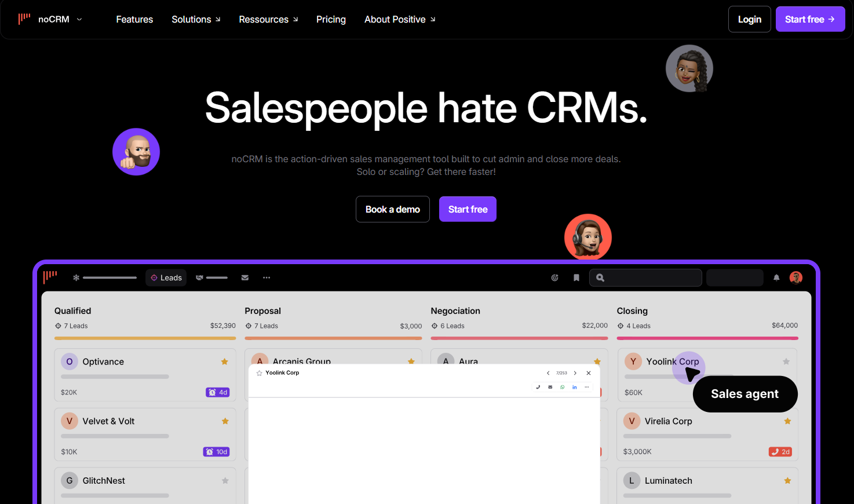Click the $52,390 Qualified total
The width and height of the screenshot is (854, 504).
click(223, 326)
